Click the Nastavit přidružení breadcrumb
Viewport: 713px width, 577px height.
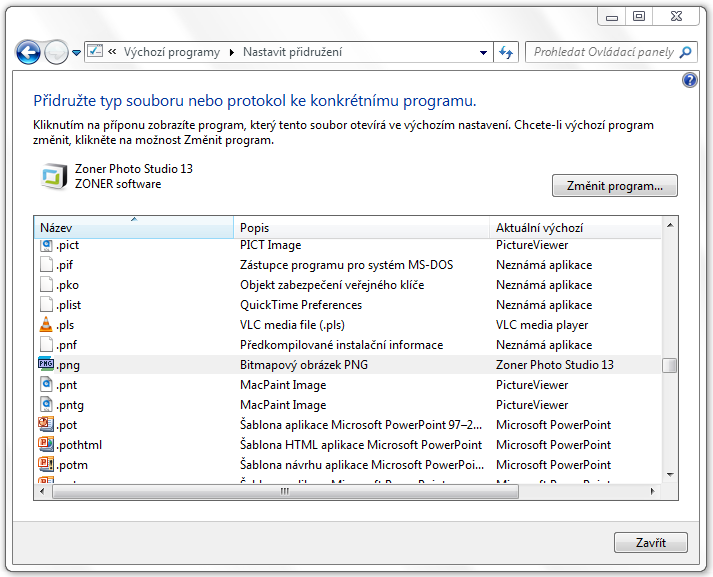(292, 52)
